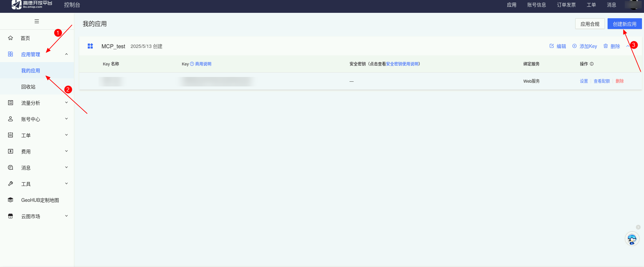Click the trash icon in MCP_test header
This screenshot has height=267, width=644.
coord(606,46)
